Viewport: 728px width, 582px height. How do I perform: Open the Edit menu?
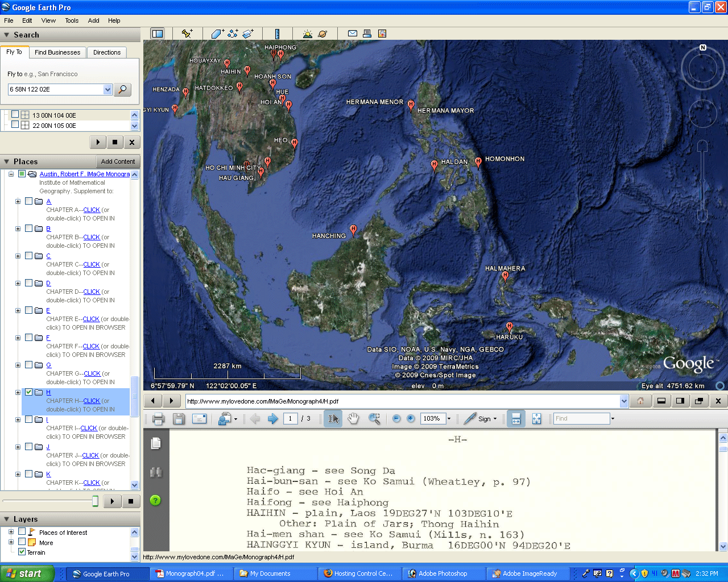pos(27,20)
